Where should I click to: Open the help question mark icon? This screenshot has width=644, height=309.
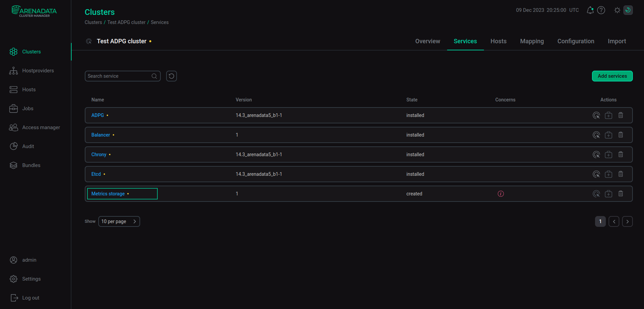[601, 10]
